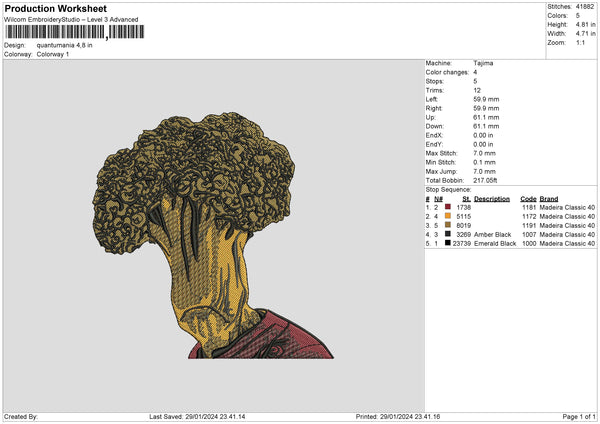Click the red thread color swatch in stop 1

(447, 207)
